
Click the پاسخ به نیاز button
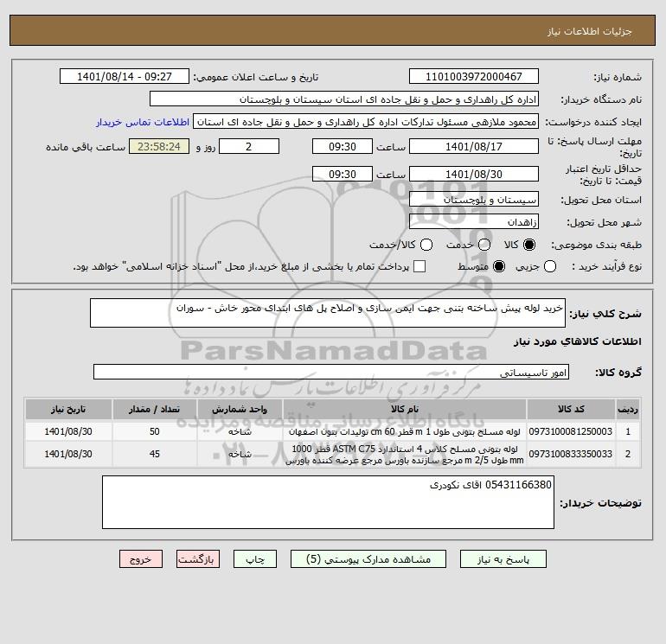503,559
